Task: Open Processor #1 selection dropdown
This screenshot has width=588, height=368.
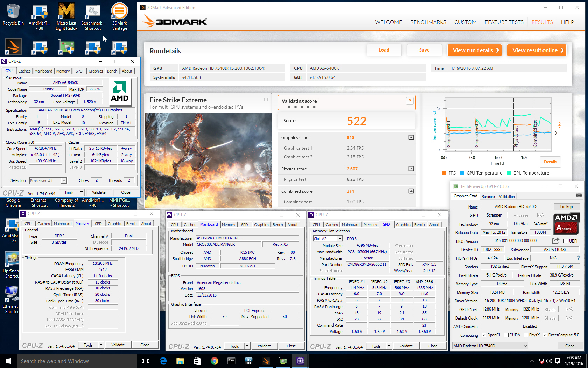Action: (64, 181)
